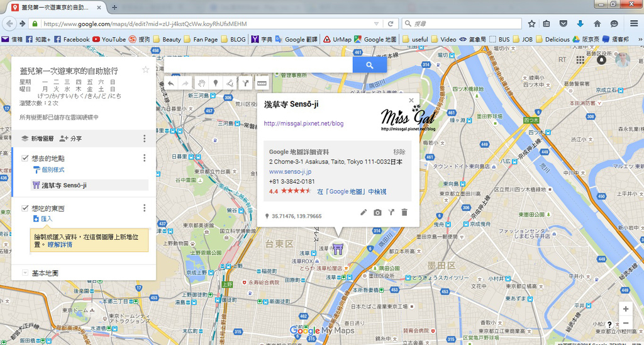Image resolution: width=644 pixels, height=345 pixels.
Task: Click the Google account profile picture
Action: (623, 60)
